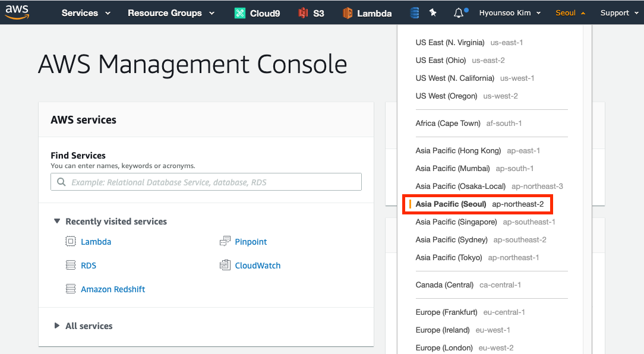Viewport: 644px width, 354px height.
Task: Click the Find Services search field
Action: pyautogui.click(x=206, y=182)
